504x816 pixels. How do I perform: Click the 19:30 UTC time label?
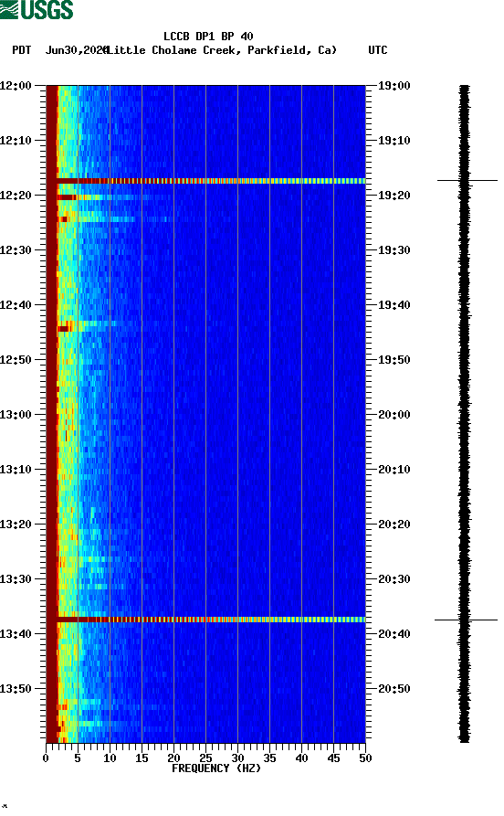[x=394, y=249]
